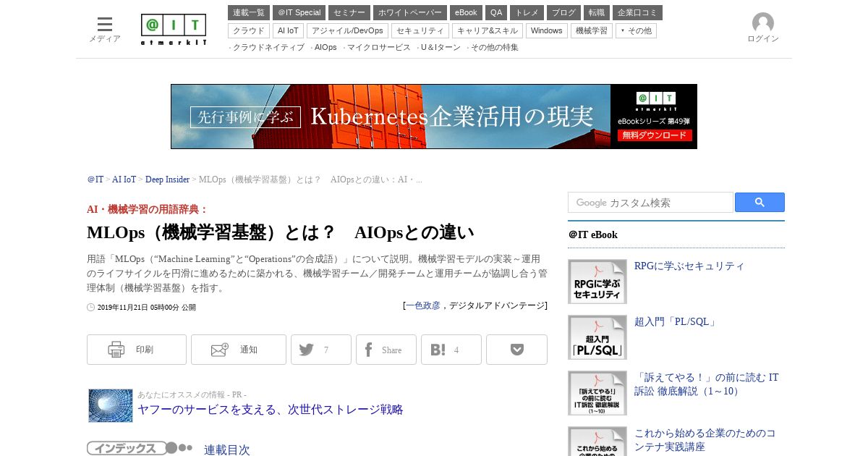Share the article on Facebook
This screenshot has height=456, width=868.
tap(386, 350)
